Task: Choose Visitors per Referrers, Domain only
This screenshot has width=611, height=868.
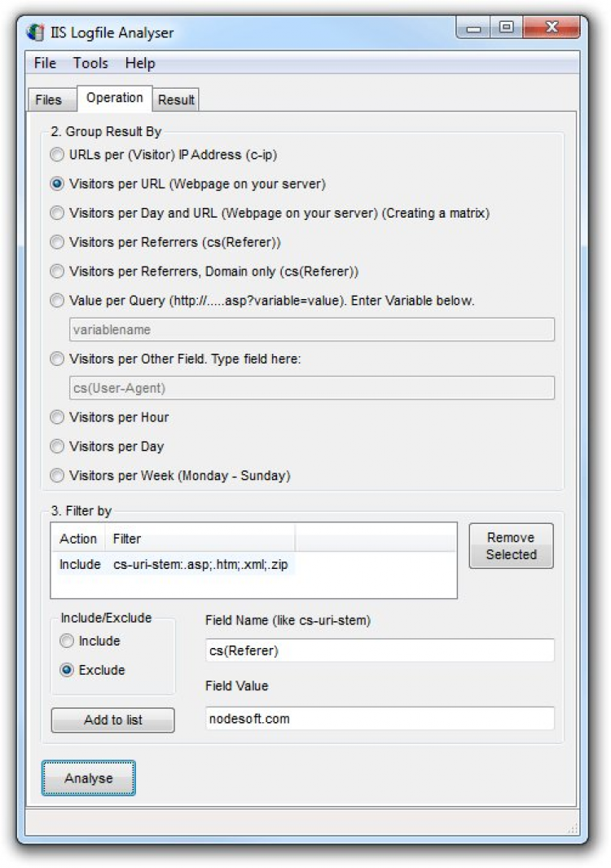Action: pyautogui.click(x=57, y=271)
